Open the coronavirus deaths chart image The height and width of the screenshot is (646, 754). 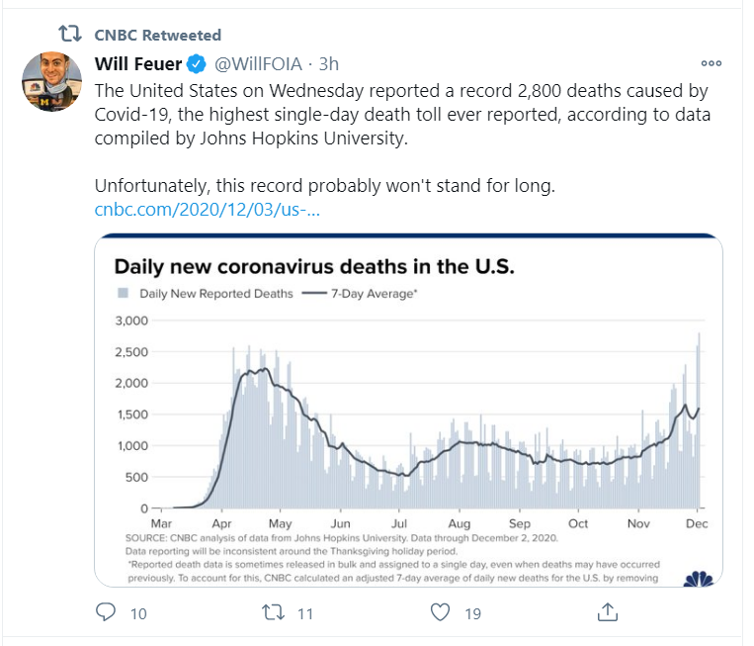pyautogui.click(x=408, y=410)
